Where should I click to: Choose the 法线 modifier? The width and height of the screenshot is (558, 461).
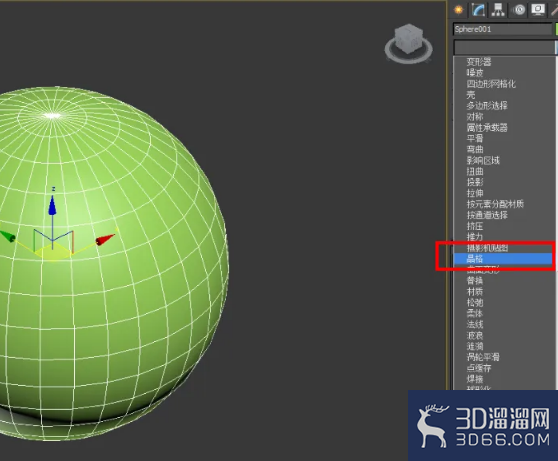tap(475, 324)
